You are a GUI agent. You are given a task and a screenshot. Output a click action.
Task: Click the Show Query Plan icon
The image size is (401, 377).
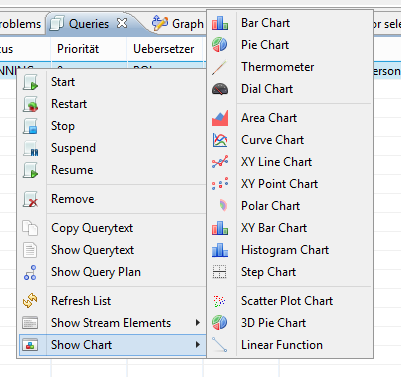point(30,272)
